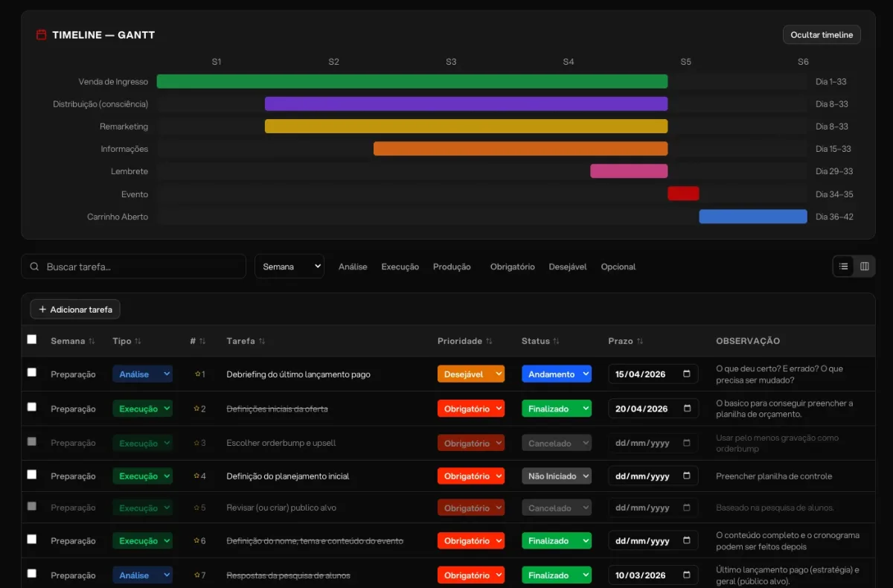Click task name Definição do planejamento inicial

pyautogui.click(x=288, y=476)
